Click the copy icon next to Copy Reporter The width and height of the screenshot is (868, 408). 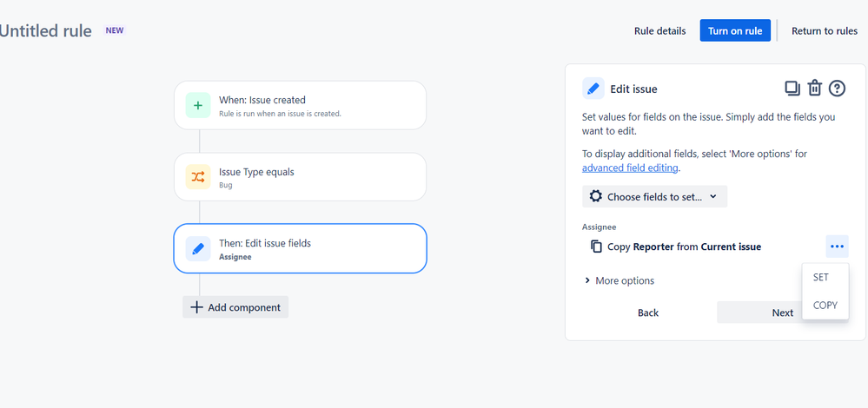pos(596,247)
